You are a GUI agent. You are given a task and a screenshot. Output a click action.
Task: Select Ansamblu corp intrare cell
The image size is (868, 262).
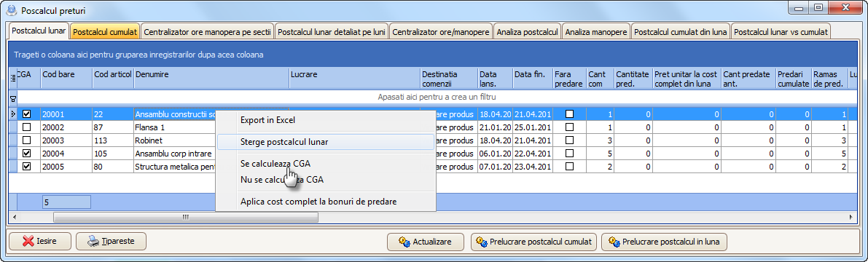coord(175,154)
